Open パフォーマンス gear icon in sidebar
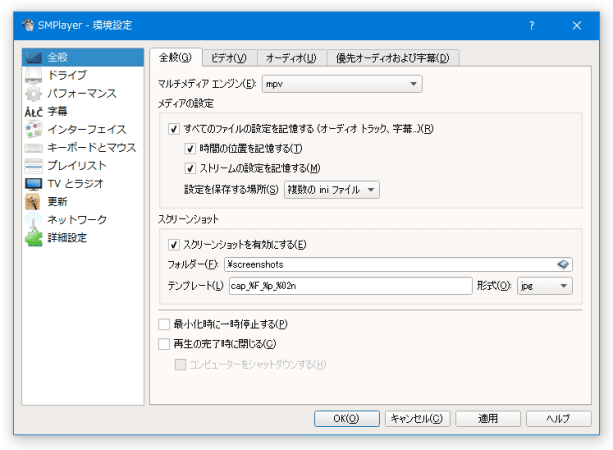613x450 pixels. click(34, 93)
